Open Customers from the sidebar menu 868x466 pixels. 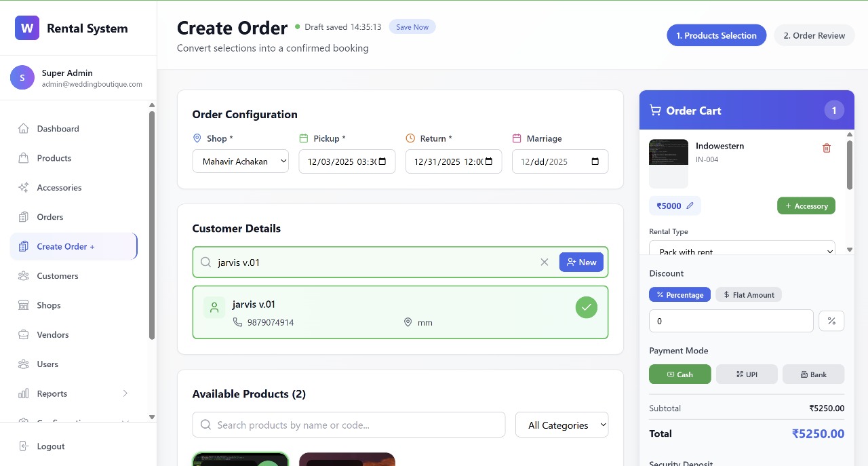tap(57, 275)
